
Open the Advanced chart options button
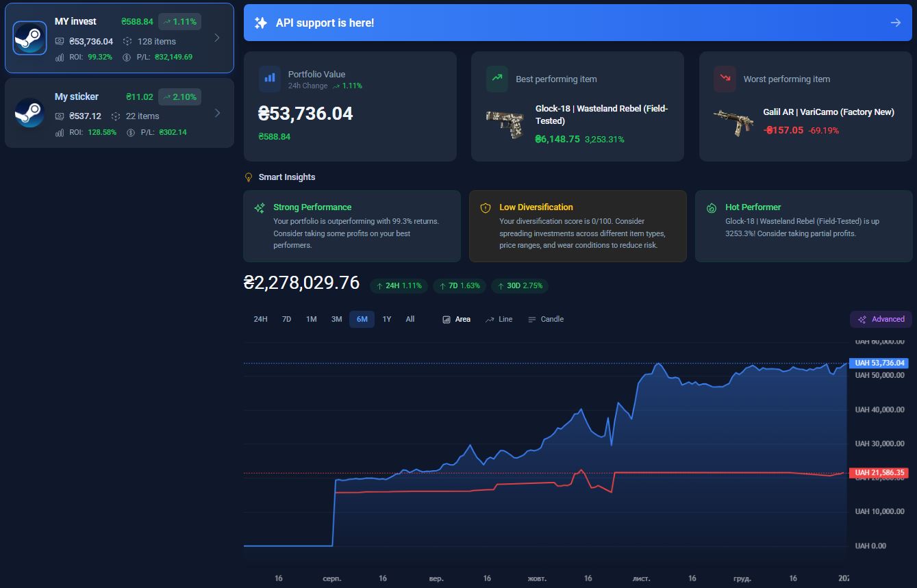click(881, 319)
